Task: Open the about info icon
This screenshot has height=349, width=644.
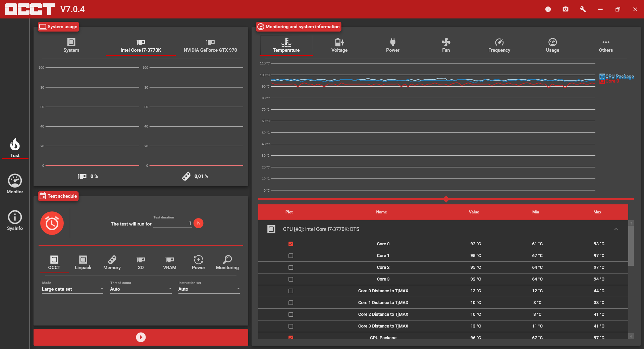Action: click(548, 9)
